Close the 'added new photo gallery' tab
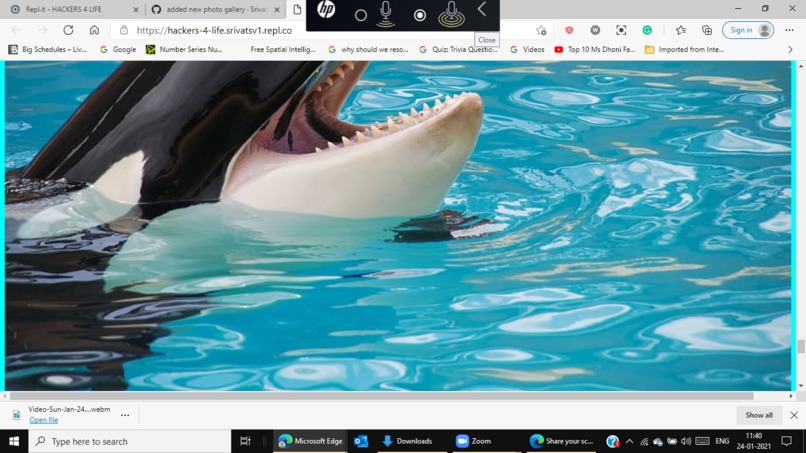This screenshot has height=453, width=806. click(x=277, y=9)
